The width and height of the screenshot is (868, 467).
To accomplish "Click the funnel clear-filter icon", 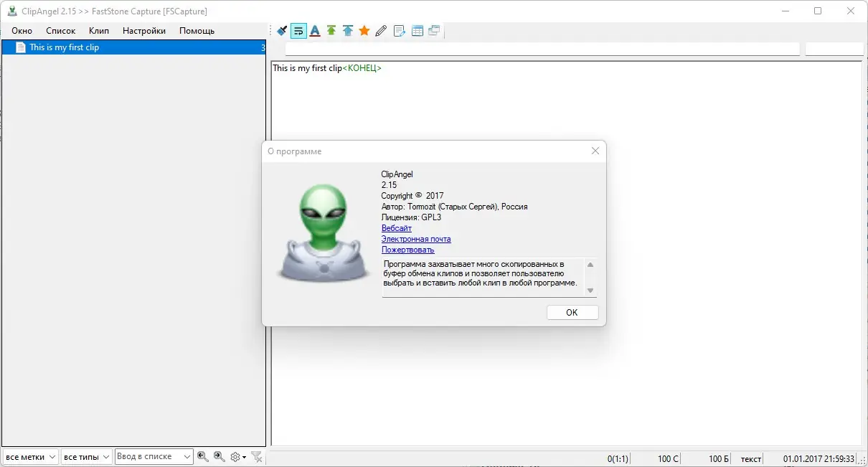I will coord(257,456).
